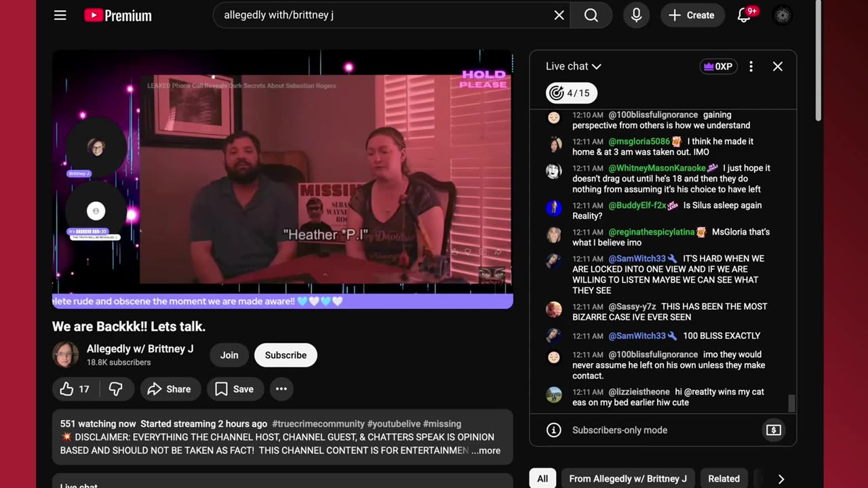Subscribe to Allegedly w/ Brittney J
Screen dimensions: 868x488
(x=285, y=355)
